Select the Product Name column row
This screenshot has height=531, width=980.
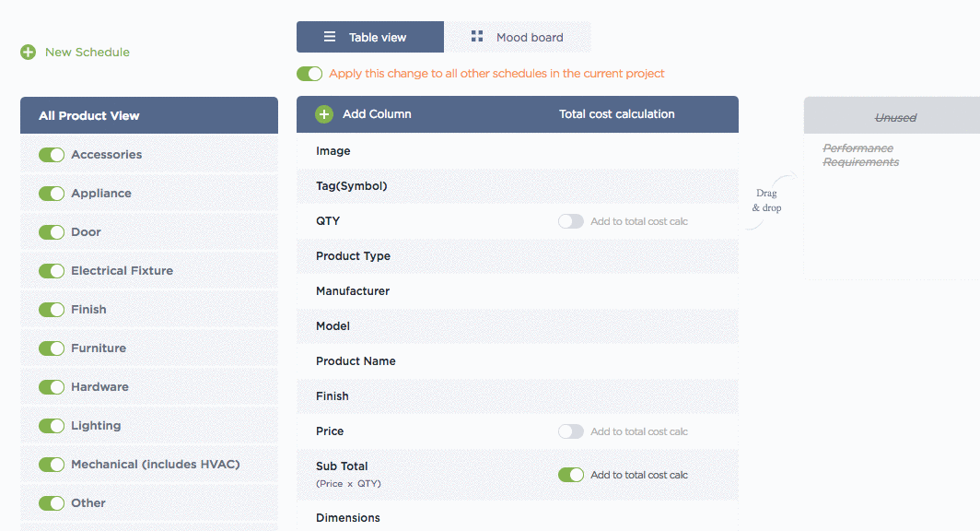pyautogui.click(x=518, y=360)
